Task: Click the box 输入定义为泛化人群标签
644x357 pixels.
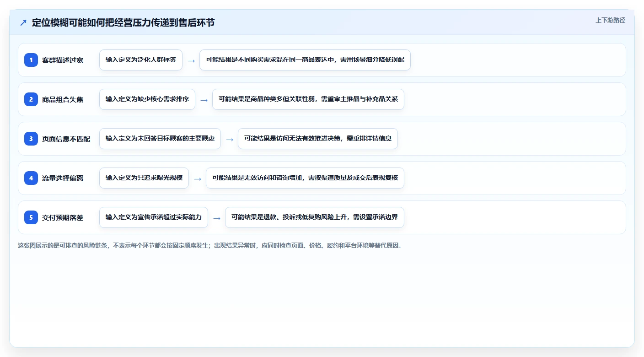Action: pos(141,60)
